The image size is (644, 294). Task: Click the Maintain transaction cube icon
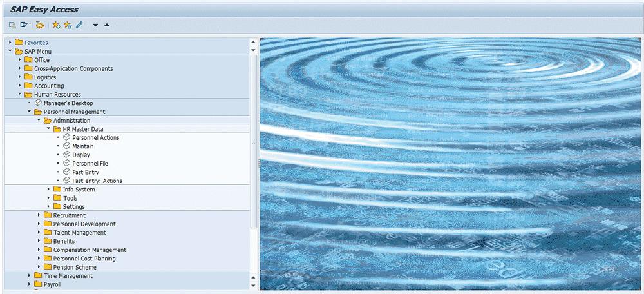tap(67, 146)
